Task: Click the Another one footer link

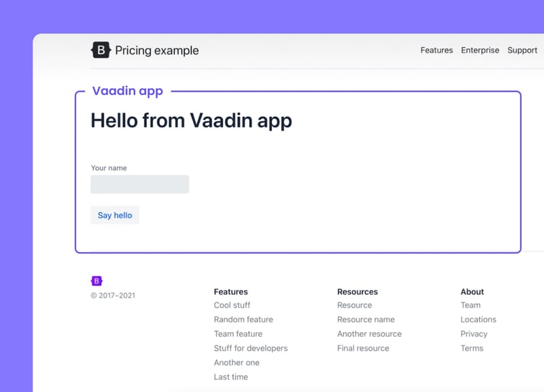Action: pos(236,362)
